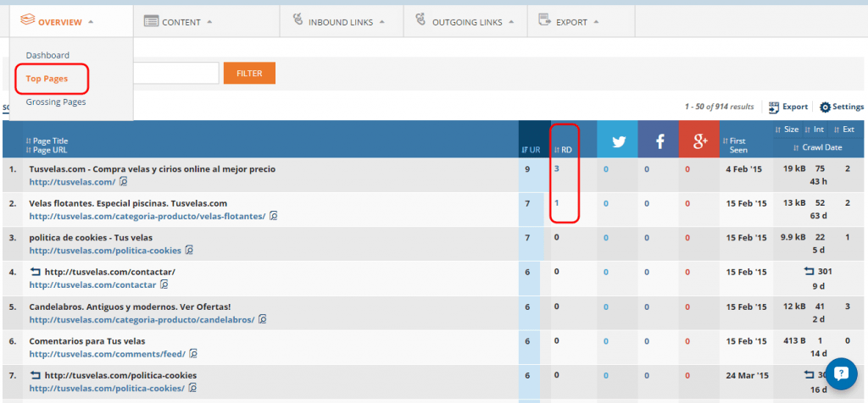Sort table by the UR column

point(531,150)
